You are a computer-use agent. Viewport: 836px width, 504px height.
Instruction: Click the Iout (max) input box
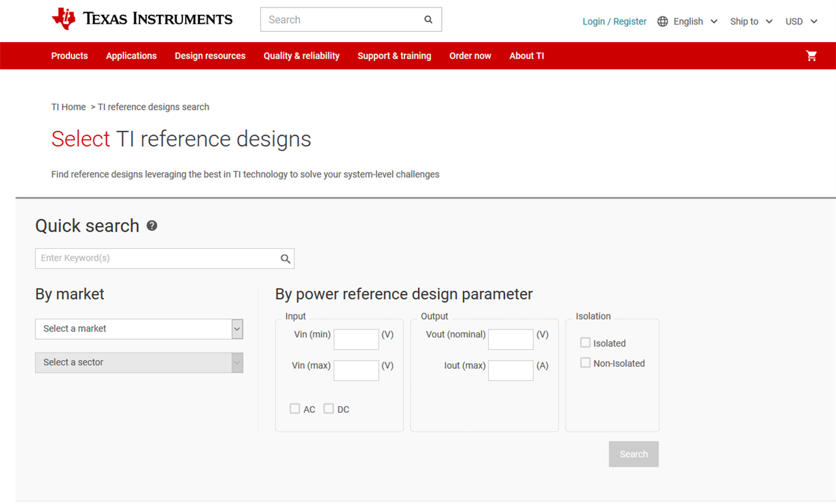(x=510, y=370)
